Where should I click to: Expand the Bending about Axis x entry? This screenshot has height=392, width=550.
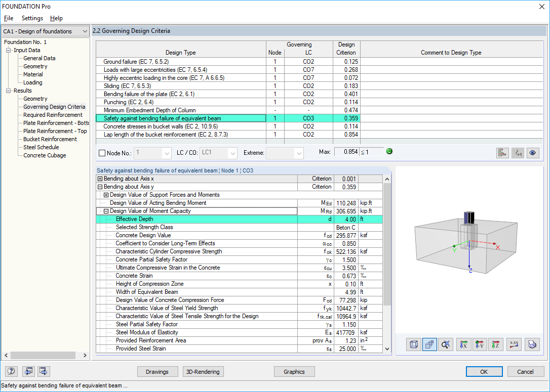tap(99, 178)
